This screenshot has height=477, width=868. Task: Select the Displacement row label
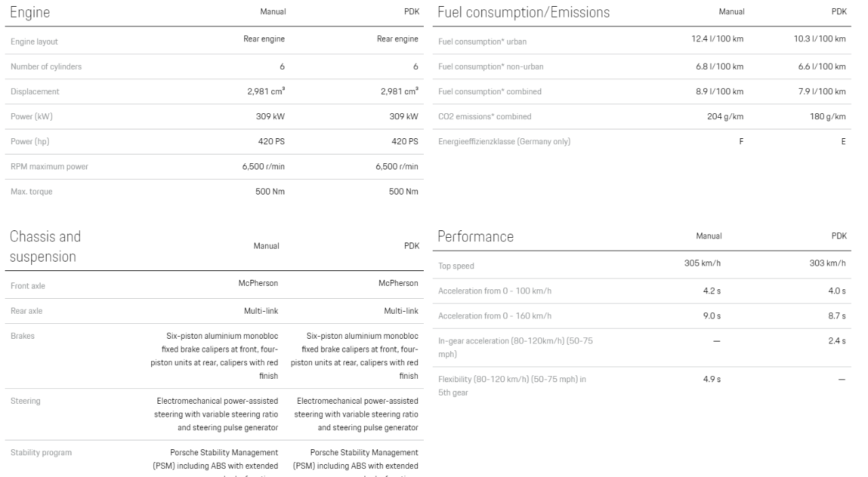point(35,91)
